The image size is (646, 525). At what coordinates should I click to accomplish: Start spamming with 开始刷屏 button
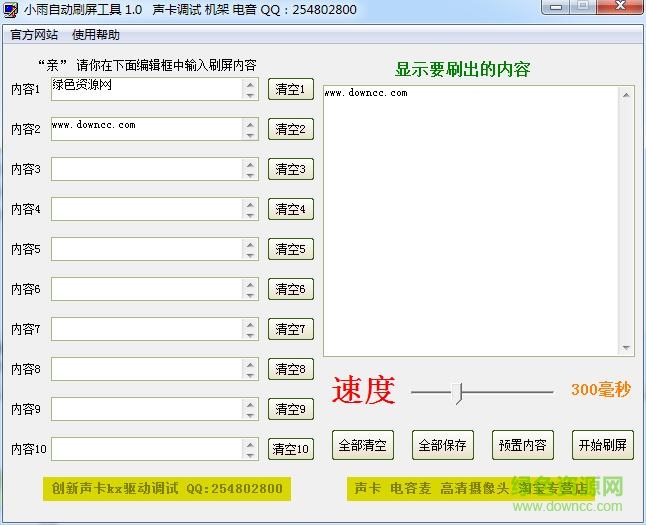click(x=602, y=445)
